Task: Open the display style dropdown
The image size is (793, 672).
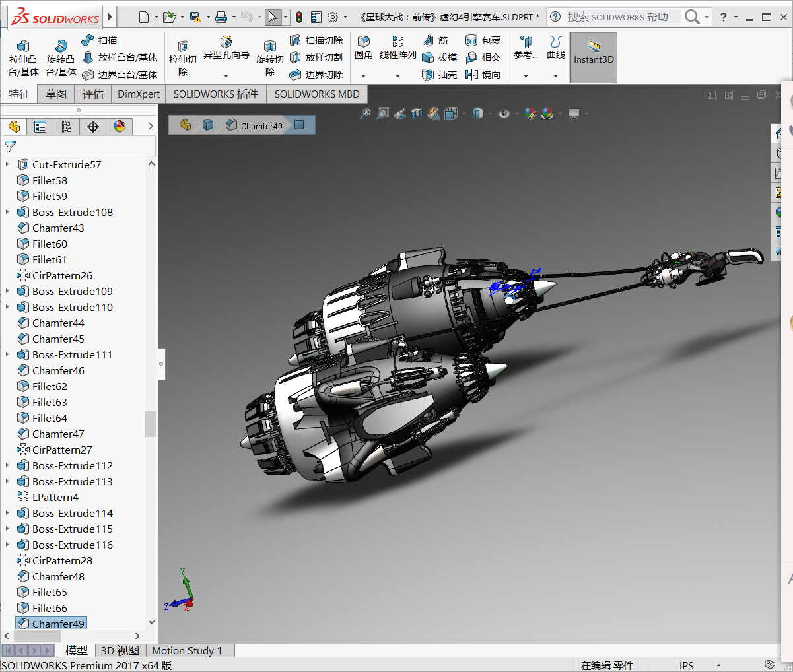Action: [x=490, y=114]
